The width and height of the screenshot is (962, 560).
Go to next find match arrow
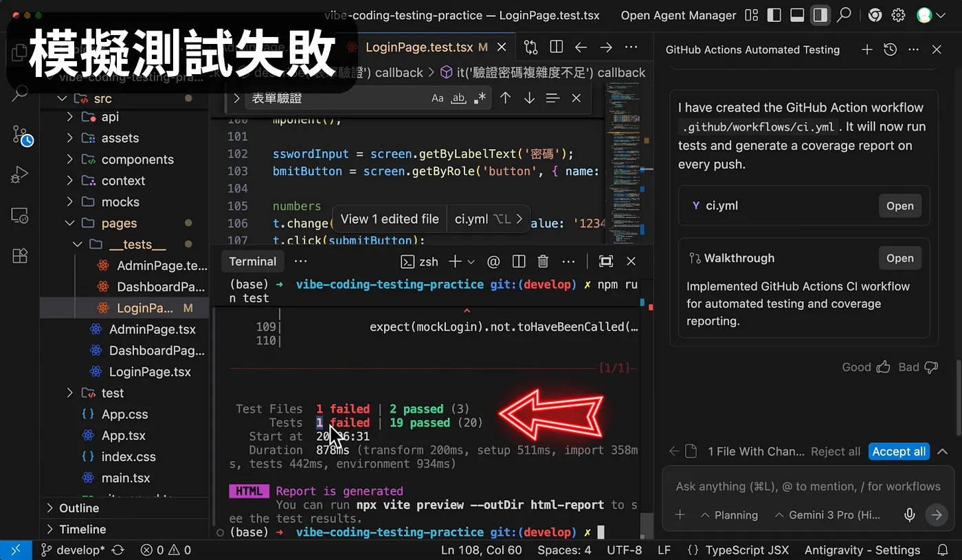[x=529, y=98]
